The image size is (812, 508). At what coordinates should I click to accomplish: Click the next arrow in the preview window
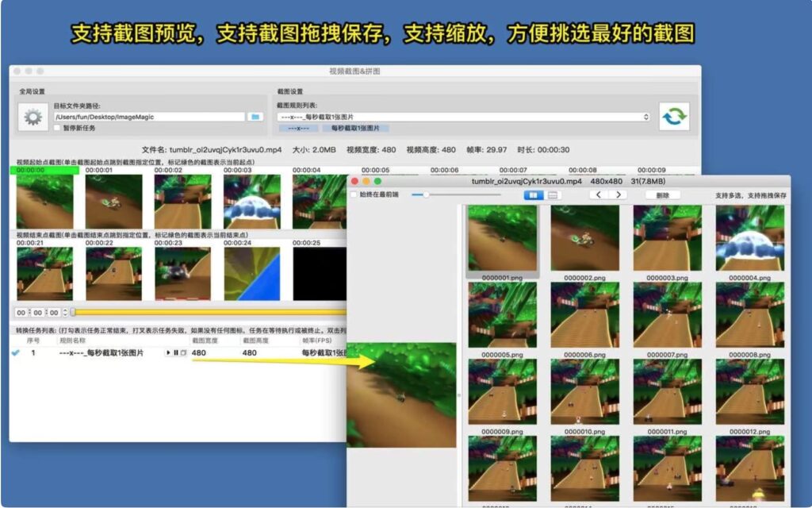[x=619, y=194]
